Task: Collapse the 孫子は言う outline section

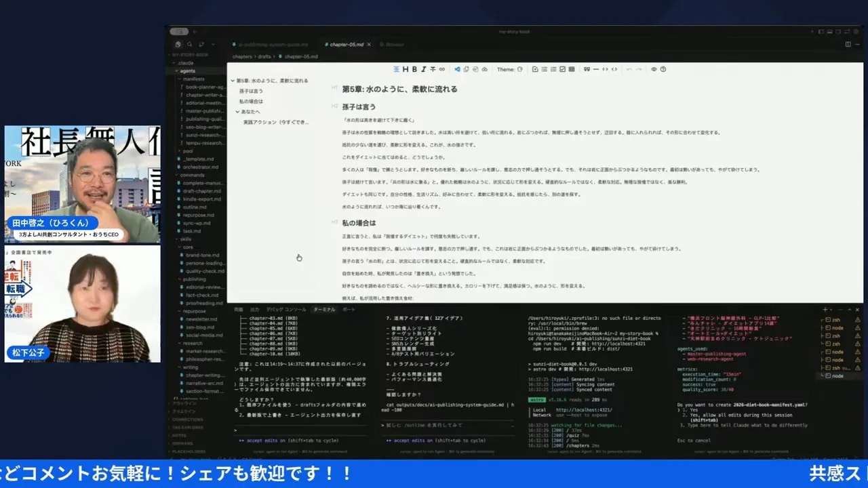Action: [x=252, y=91]
